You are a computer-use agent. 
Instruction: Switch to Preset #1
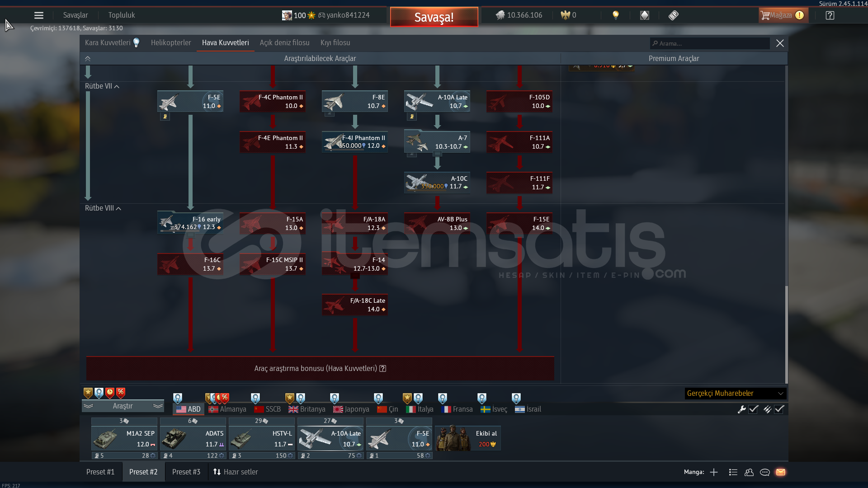coord(100,472)
